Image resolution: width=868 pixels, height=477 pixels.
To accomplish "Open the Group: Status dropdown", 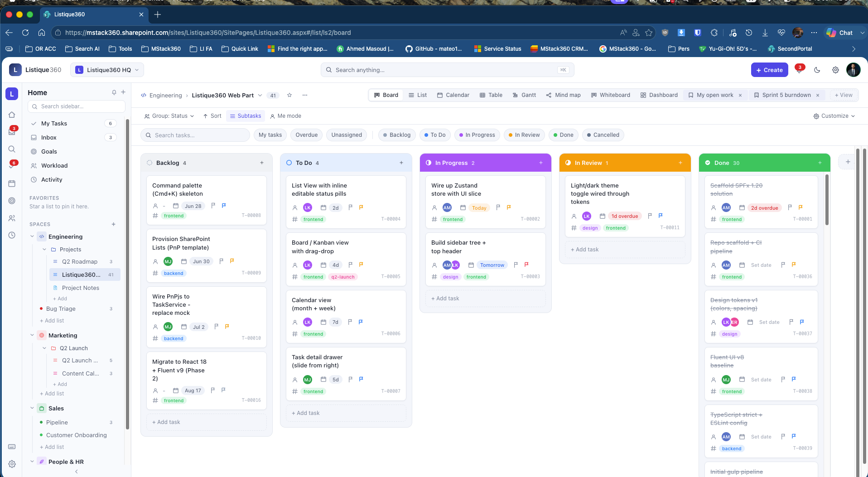I will tap(169, 116).
